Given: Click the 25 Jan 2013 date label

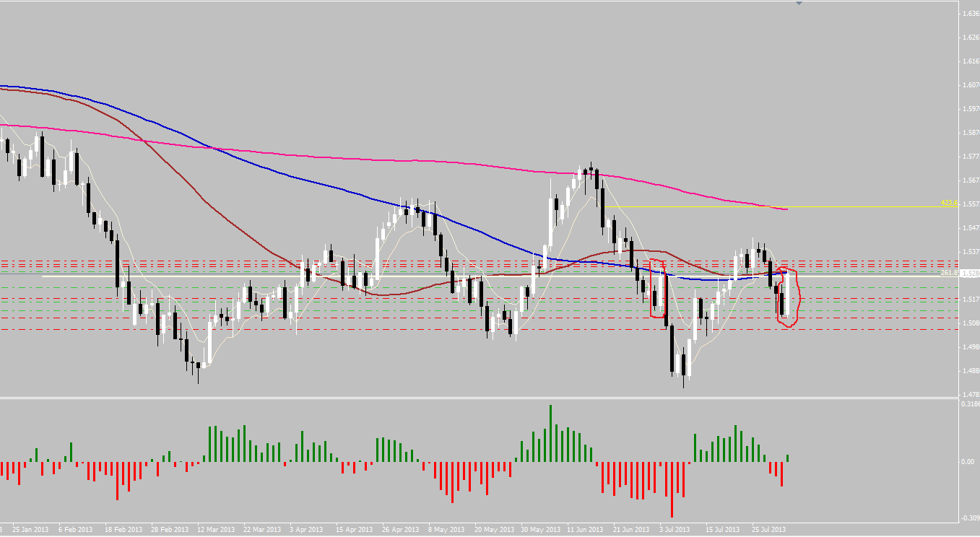Looking at the screenshot, I should tap(30, 529).
